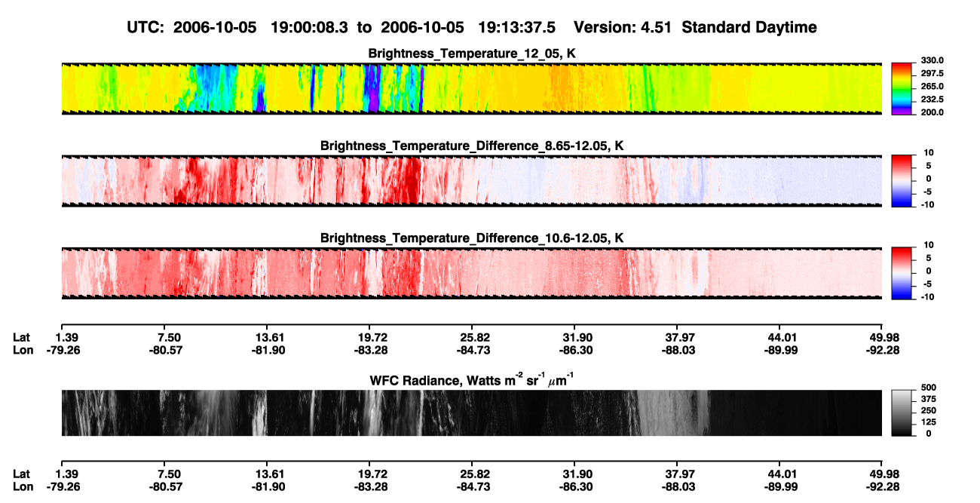Click latitude '37.97' on the upper axis
Viewport: 980px width, 503px height.
(x=677, y=337)
